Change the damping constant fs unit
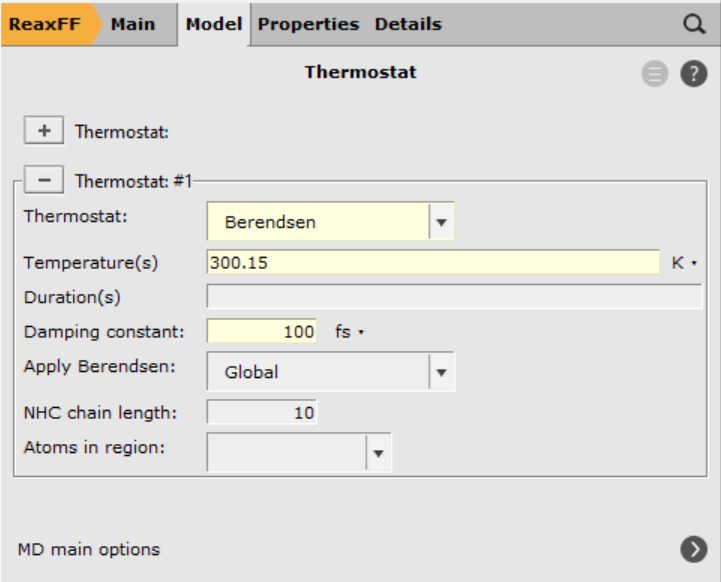 click(x=348, y=332)
